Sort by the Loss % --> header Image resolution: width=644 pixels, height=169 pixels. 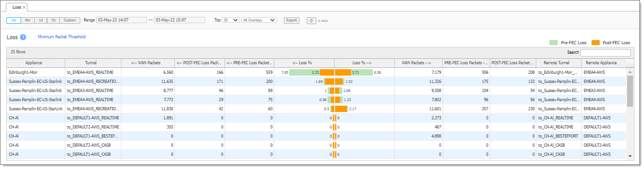click(x=365, y=63)
